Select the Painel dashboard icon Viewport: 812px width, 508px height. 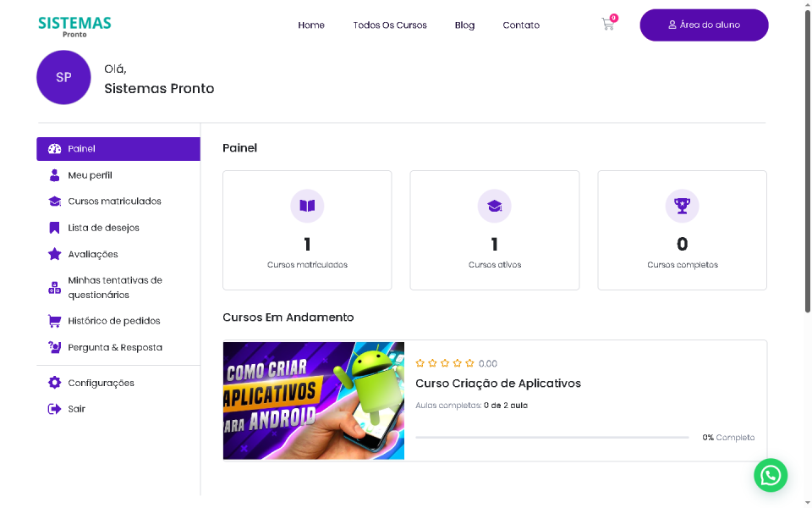pos(56,148)
